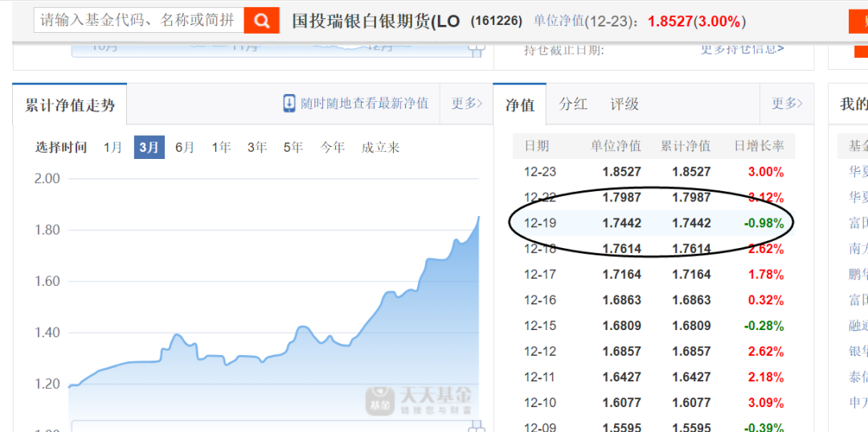Select the 成立来 time range

pos(380,147)
